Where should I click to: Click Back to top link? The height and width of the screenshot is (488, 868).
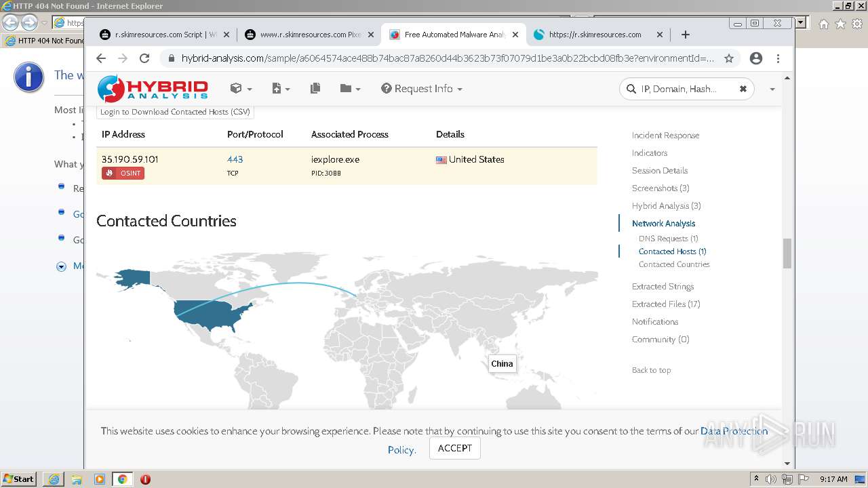click(x=651, y=370)
